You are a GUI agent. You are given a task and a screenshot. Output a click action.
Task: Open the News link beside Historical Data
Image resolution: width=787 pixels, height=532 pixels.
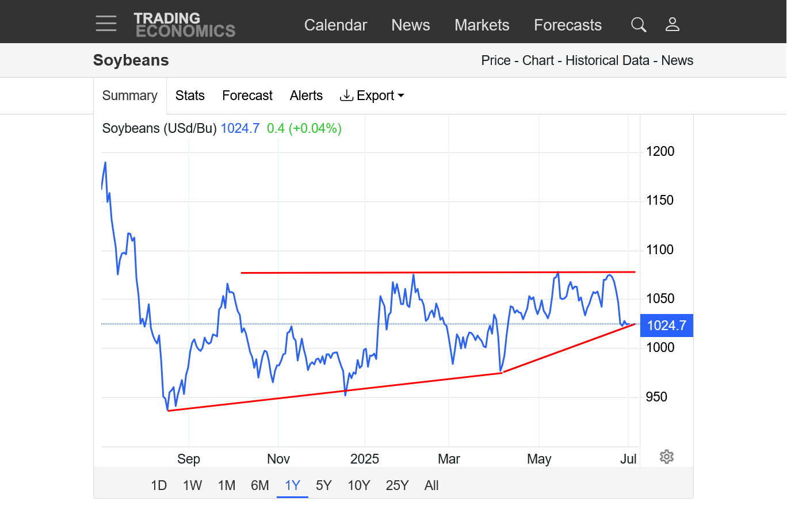(x=677, y=60)
